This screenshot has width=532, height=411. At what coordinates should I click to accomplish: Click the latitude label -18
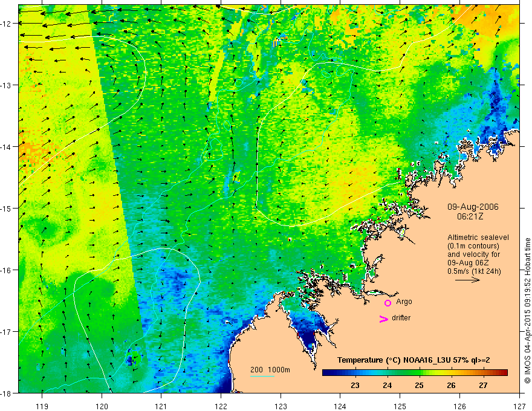tap(6, 393)
